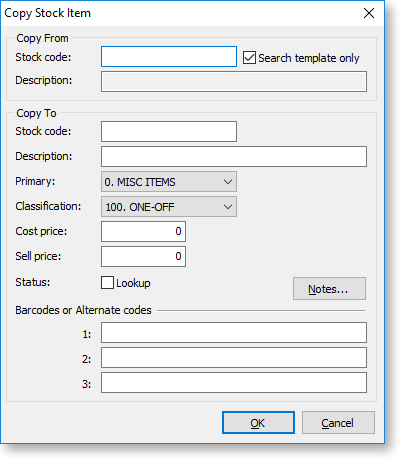Image resolution: width=400 pixels, height=459 pixels.
Task: Click barcode field number 3
Action: pos(234,383)
